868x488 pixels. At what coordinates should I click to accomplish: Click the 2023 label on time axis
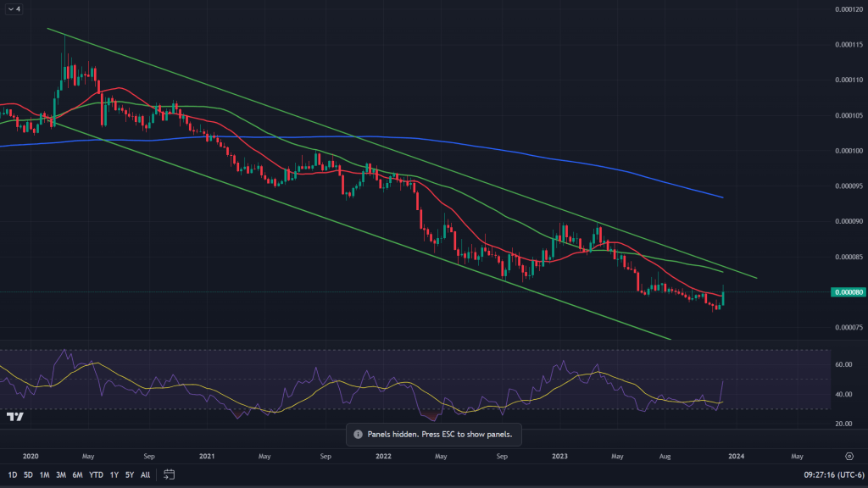[559, 455]
